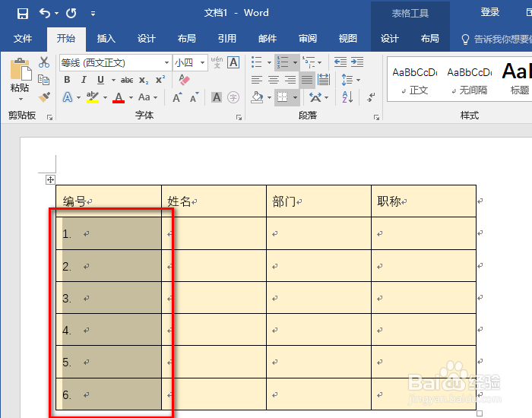Viewport: 532px width, 418px height.
Task: Click the Shading paint bucket icon
Action: pyautogui.click(x=257, y=97)
